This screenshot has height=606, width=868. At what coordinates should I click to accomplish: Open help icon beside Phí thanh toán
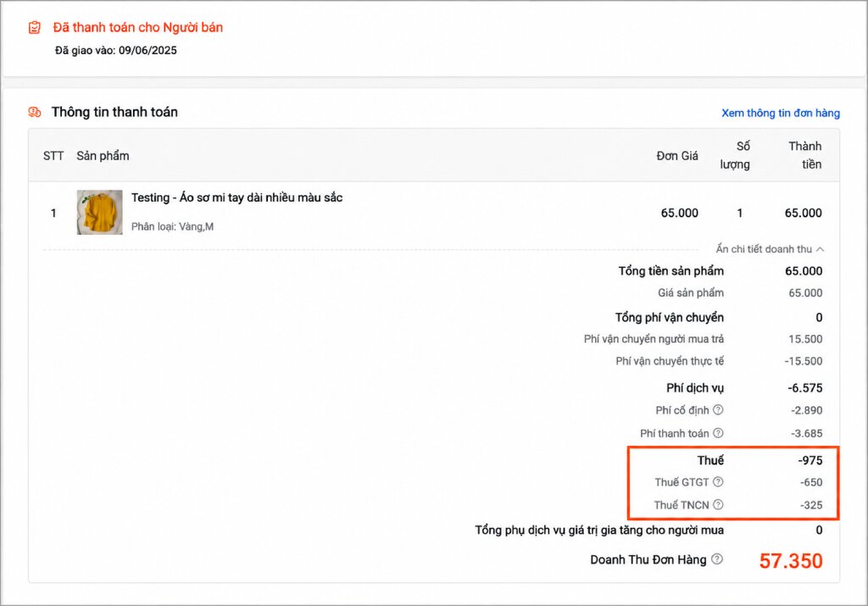pos(718,433)
